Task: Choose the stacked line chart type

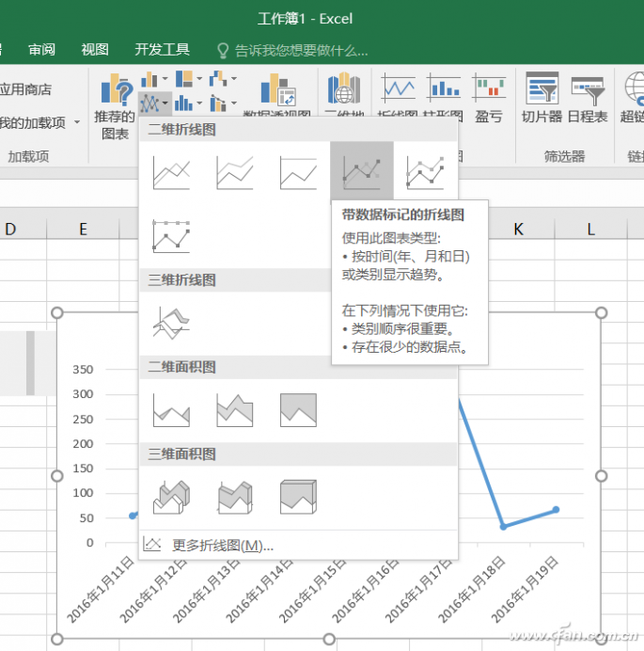Action: point(234,171)
